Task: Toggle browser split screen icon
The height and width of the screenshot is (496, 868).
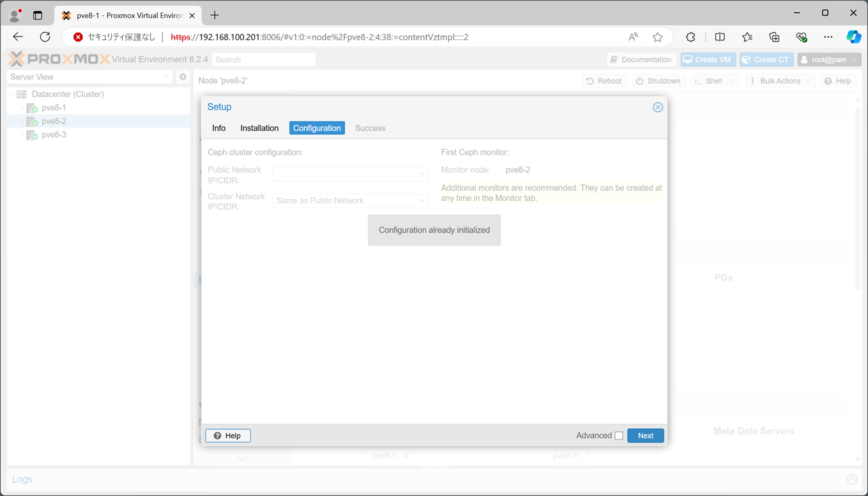Action: pos(720,37)
